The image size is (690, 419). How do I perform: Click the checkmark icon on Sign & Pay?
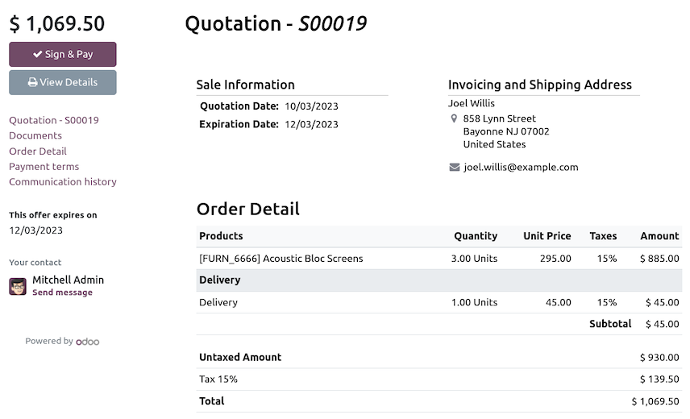tap(37, 54)
